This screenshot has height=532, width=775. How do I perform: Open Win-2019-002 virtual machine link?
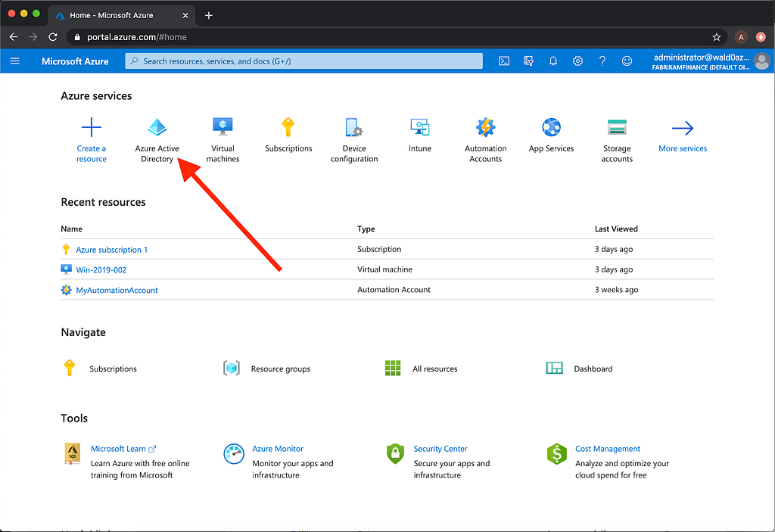(101, 270)
